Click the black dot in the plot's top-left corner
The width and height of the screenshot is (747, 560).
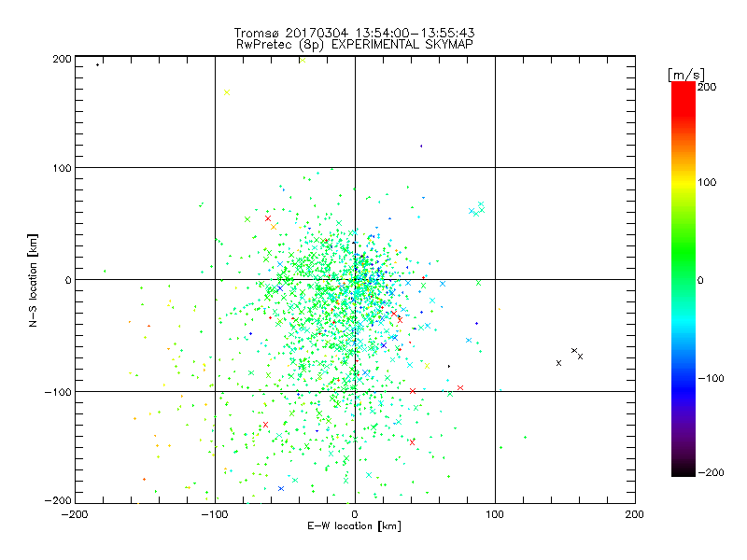tap(97, 64)
